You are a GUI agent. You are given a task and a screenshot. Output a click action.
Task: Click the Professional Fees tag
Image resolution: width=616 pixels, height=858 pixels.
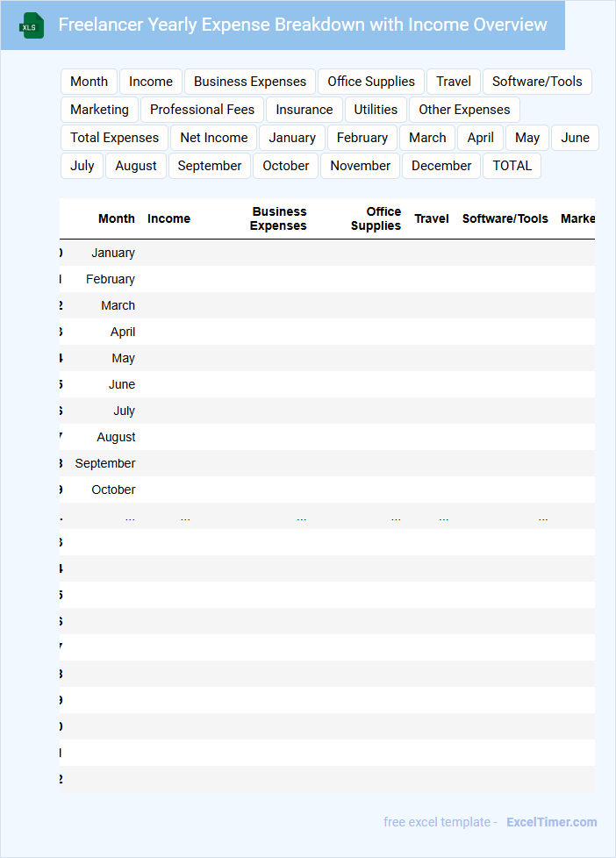point(202,110)
